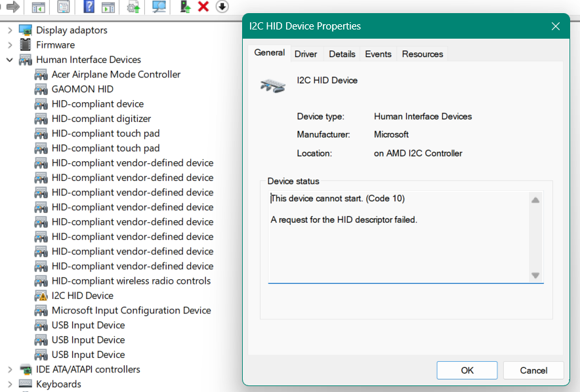580x392 pixels.
Task: Expand the IDE ATA/ATAPI controllers node
Action: 10,370
